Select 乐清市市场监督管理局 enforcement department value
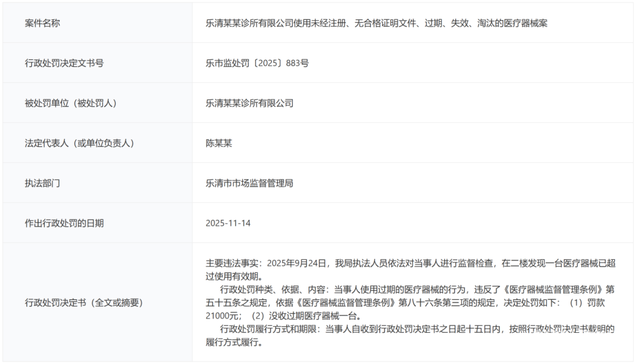The height and width of the screenshot is (364, 635). pyautogui.click(x=249, y=183)
